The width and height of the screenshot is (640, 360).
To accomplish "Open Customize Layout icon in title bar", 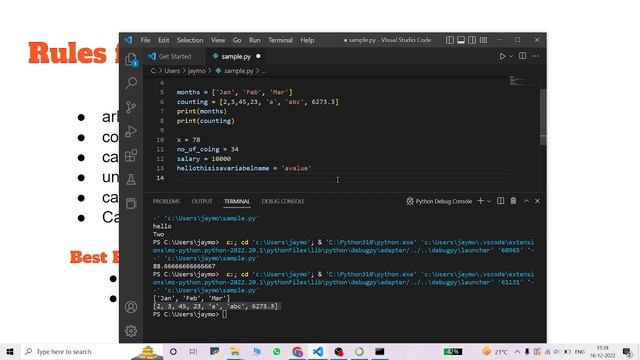I will [484, 40].
